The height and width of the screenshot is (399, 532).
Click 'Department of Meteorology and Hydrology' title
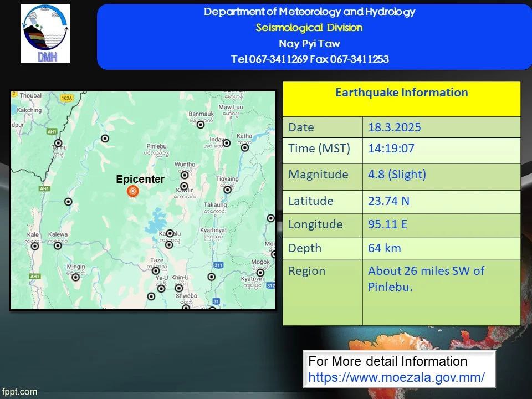[309, 12]
